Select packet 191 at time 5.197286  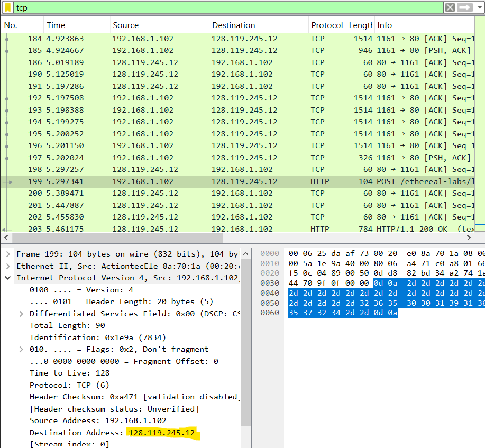pyautogui.click(x=237, y=86)
